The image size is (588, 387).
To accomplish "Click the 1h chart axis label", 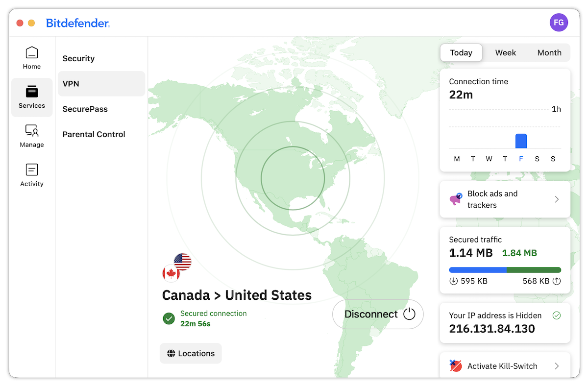I will click(x=556, y=109).
